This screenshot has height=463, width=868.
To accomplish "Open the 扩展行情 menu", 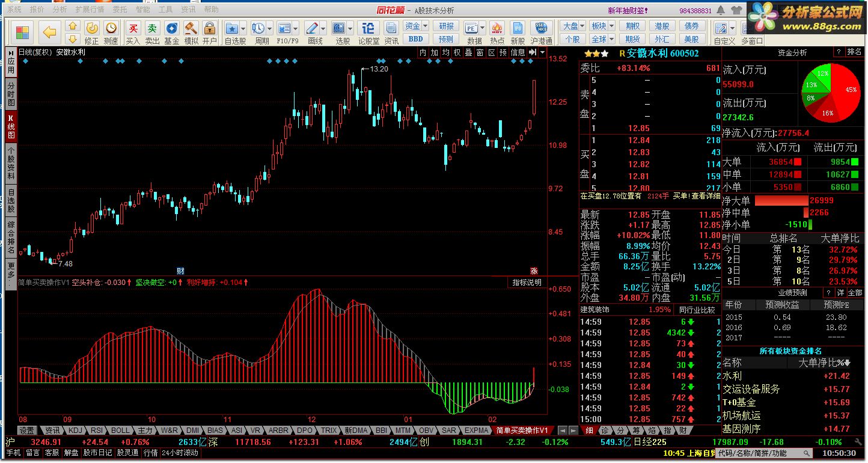I will (x=90, y=10).
